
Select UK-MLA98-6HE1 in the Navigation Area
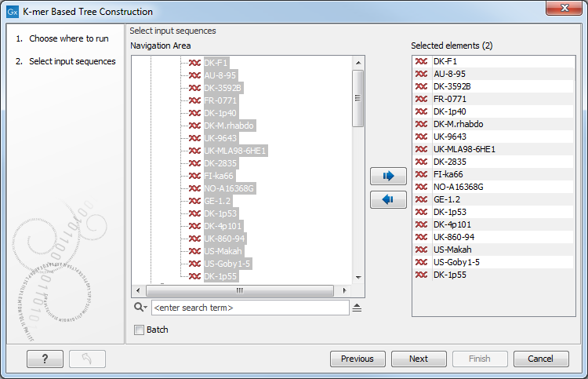point(235,150)
